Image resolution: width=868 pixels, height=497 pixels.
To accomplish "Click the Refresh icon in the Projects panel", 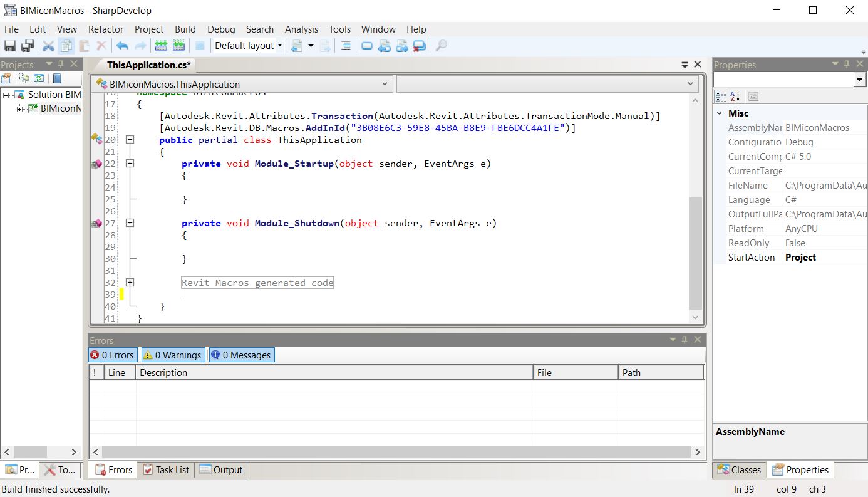I will [x=39, y=78].
